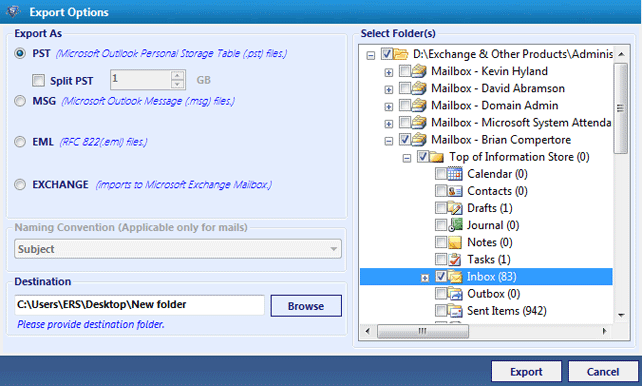Collapse the root D:\Exchange tree node
This screenshot has width=642, height=386.
[x=371, y=55]
